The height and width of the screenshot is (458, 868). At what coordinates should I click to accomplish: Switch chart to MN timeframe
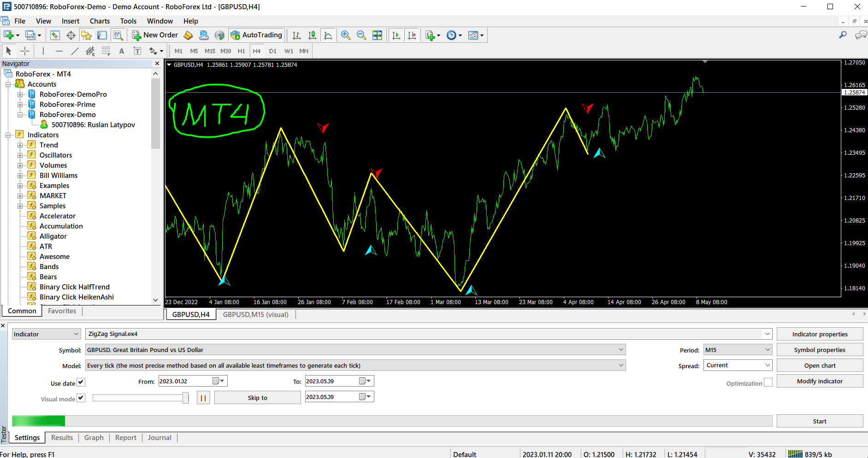[304, 51]
